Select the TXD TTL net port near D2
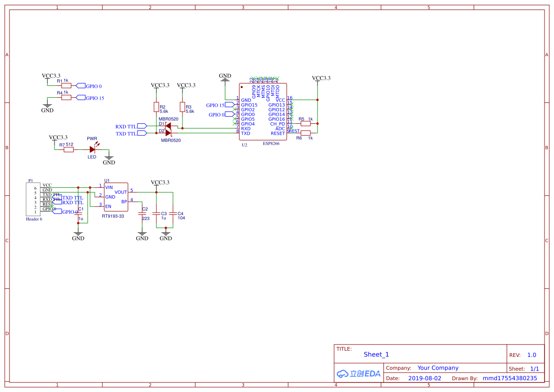This screenshot has width=554, height=392. pos(142,133)
